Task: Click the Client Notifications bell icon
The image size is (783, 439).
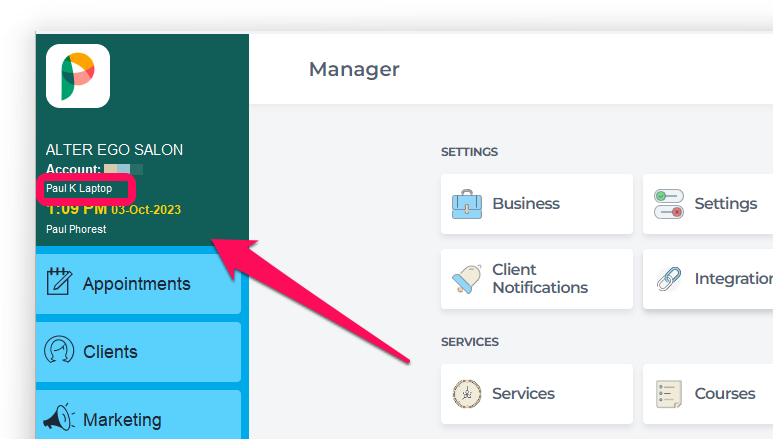Action: tap(467, 279)
